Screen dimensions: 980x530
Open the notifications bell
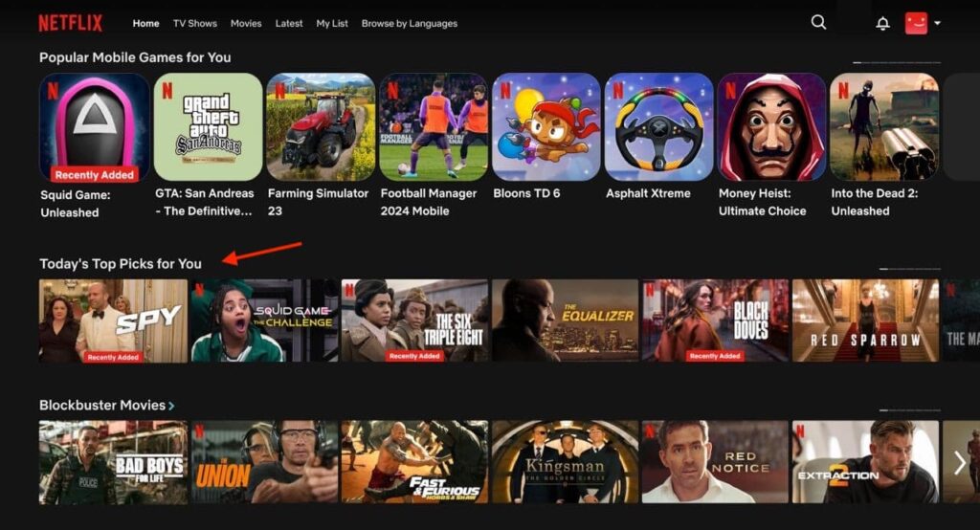(x=882, y=24)
